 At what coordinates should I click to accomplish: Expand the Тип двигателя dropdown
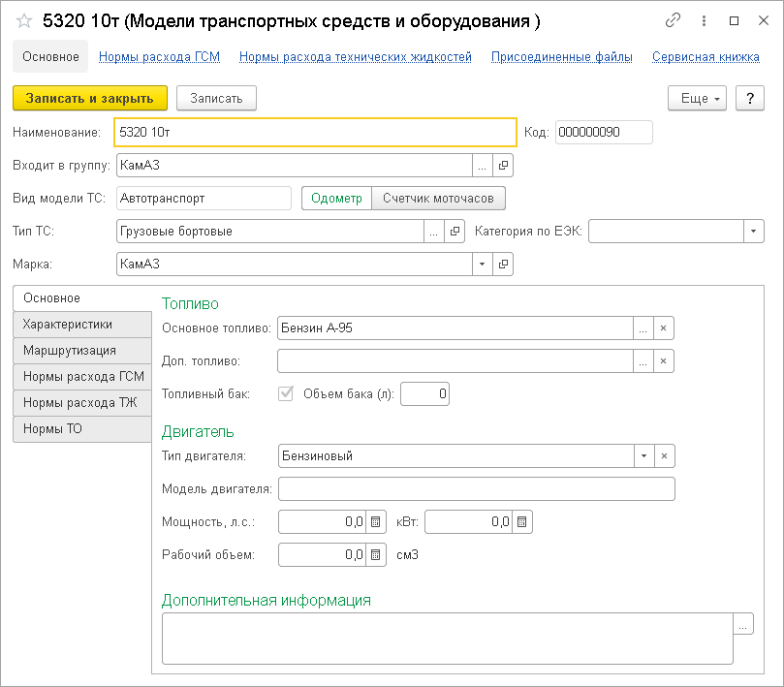click(x=644, y=456)
